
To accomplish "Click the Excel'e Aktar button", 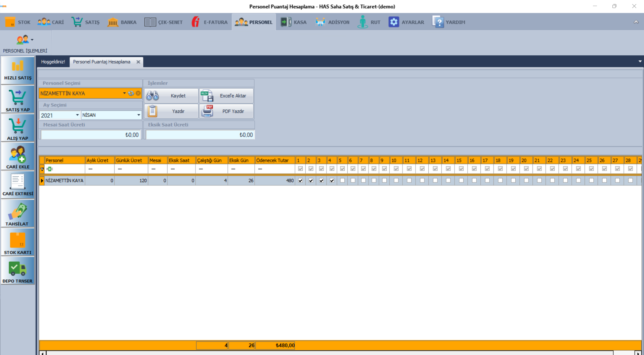I will coord(226,96).
